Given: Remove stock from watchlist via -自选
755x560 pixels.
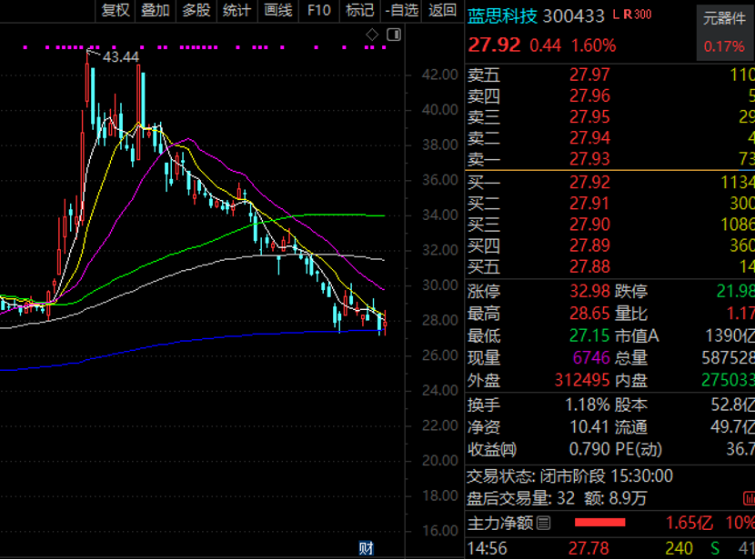Looking at the screenshot, I should tap(401, 10).
